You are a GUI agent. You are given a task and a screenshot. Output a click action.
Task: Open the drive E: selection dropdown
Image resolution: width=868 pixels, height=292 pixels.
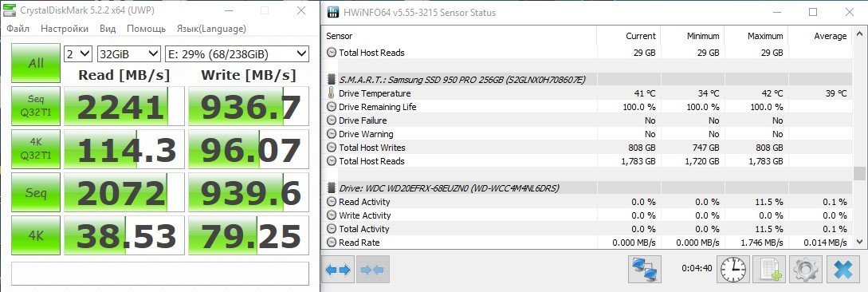[x=237, y=53]
